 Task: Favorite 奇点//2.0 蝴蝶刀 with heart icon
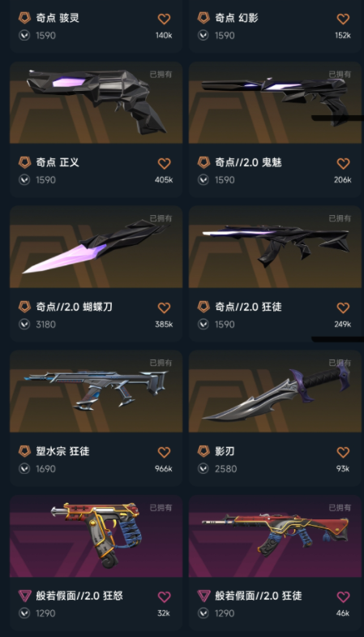coord(164,308)
